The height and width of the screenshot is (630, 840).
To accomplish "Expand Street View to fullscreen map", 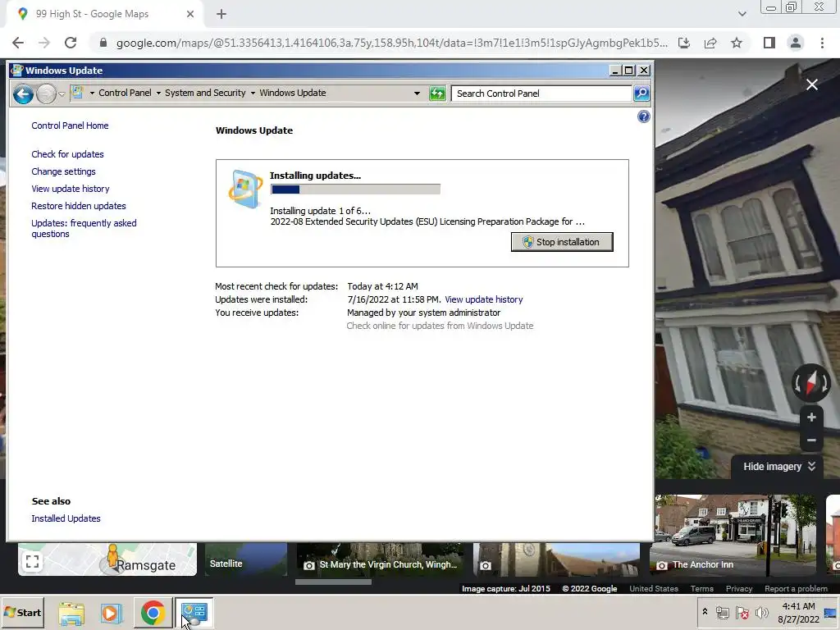I will (x=32, y=561).
